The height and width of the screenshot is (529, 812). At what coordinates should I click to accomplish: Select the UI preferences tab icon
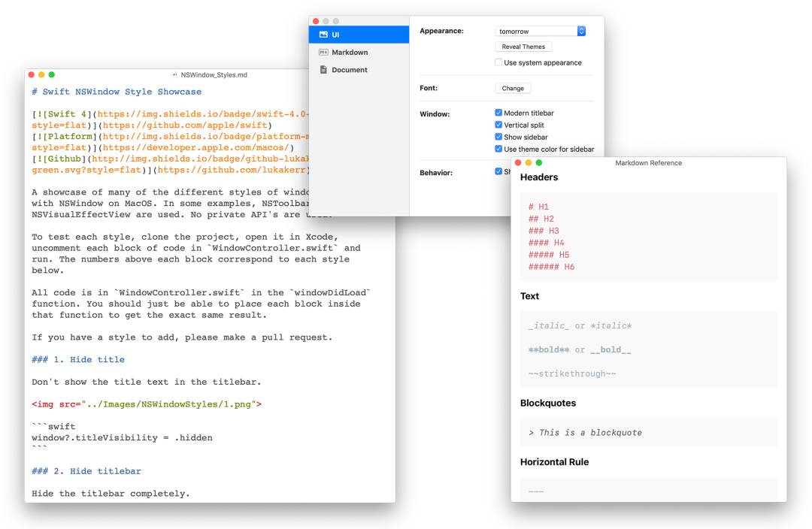pyautogui.click(x=323, y=35)
